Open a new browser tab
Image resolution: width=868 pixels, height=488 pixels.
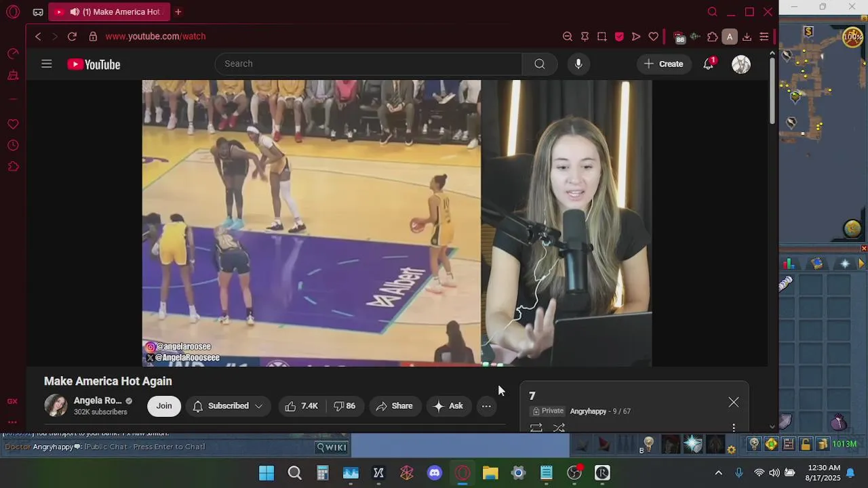[178, 12]
